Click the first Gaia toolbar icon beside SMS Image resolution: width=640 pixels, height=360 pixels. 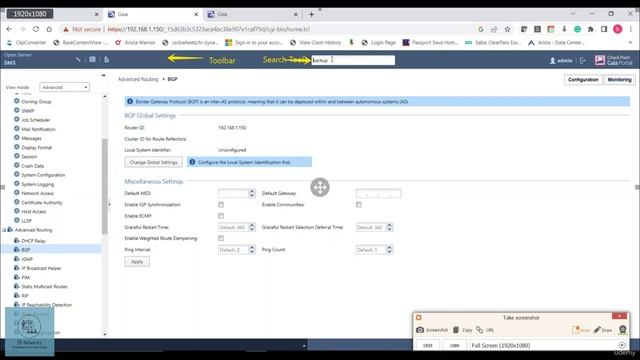click(x=78, y=60)
